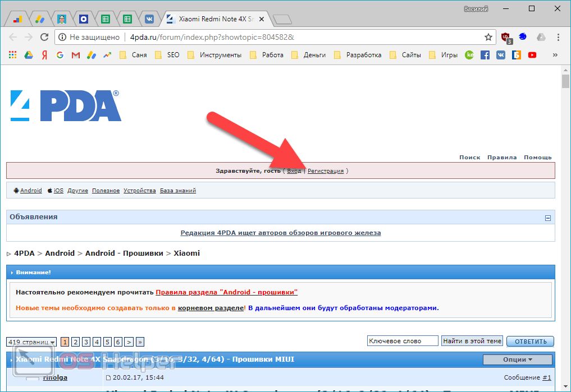
Task: Switch to the VK browser tab
Action: coord(149,19)
